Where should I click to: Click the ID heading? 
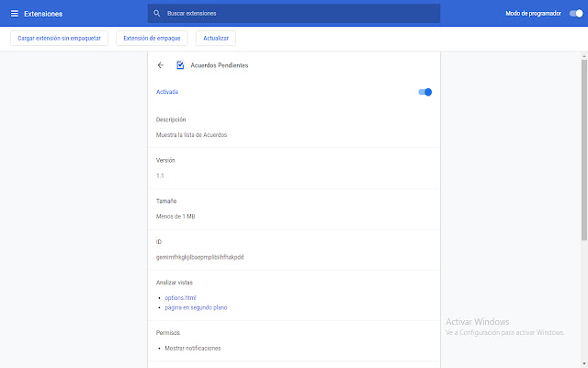pyautogui.click(x=159, y=242)
